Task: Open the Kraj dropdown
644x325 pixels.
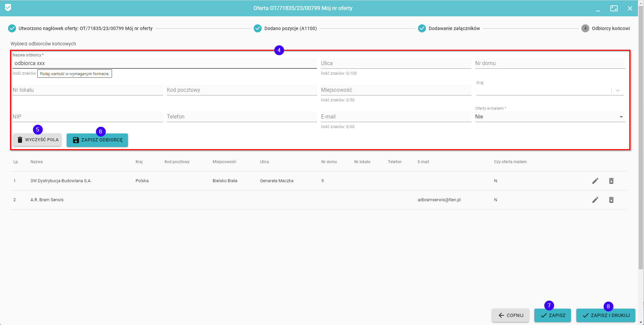Action: tap(617, 90)
